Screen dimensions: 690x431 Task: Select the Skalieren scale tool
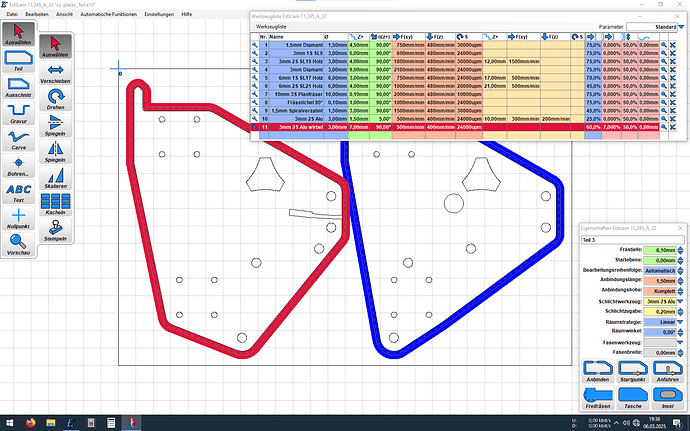(x=55, y=178)
